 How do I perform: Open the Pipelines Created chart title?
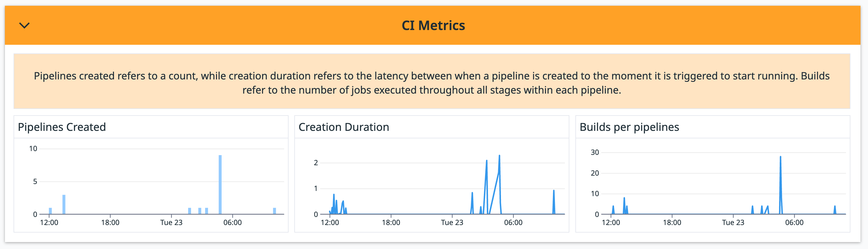click(x=62, y=128)
